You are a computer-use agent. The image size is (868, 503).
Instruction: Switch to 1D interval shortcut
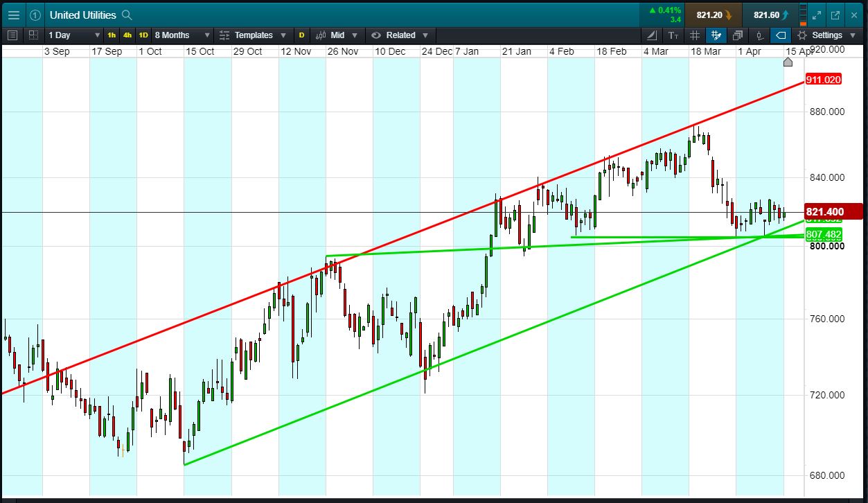tap(143, 35)
